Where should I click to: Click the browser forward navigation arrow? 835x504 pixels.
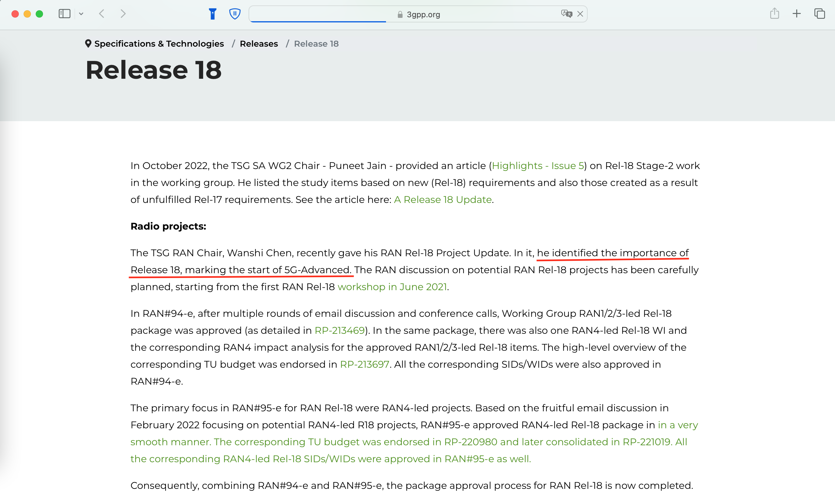[123, 14]
